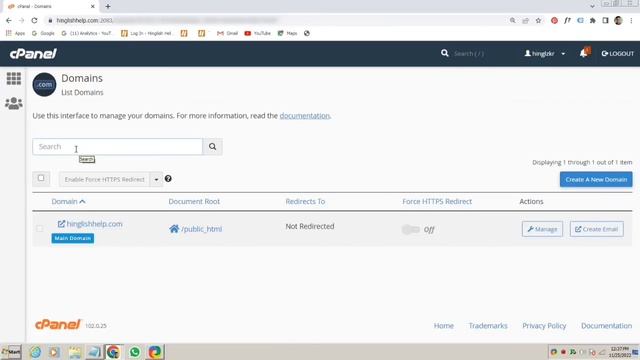Click the share page icon in the address bar
640x360 pixels.
pyautogui.click(x=526, y=20)
